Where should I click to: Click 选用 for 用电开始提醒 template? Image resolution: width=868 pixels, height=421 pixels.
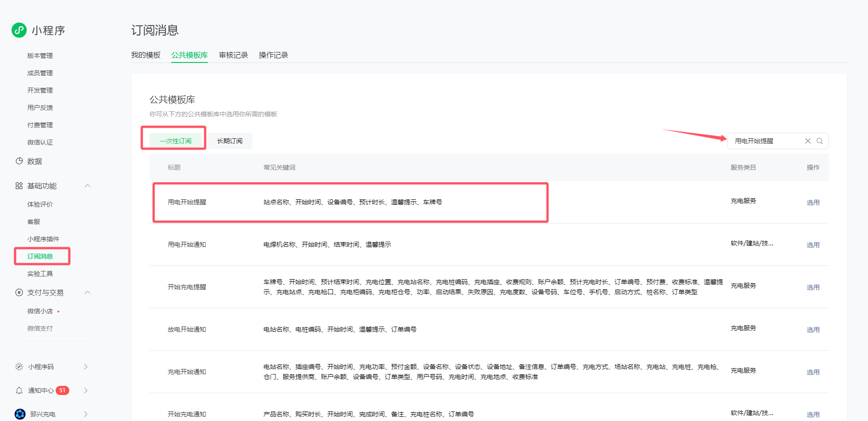pyautogui.click(x=813, y=203)
